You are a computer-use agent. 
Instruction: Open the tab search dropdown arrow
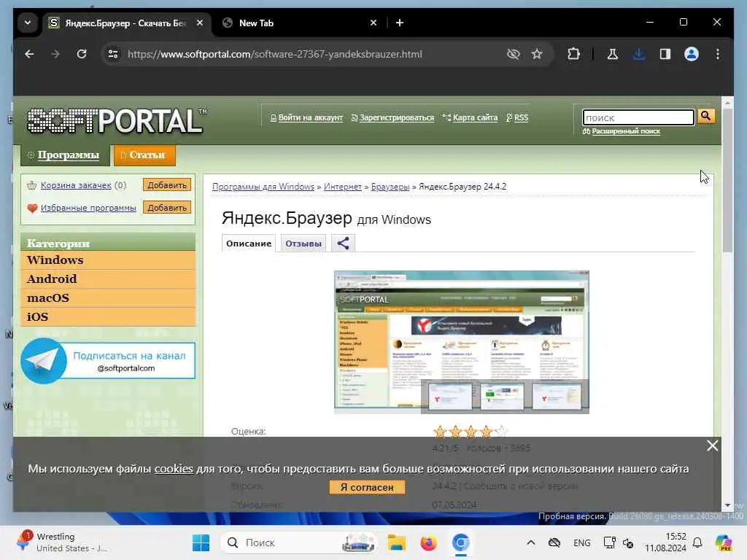point(28,23)
